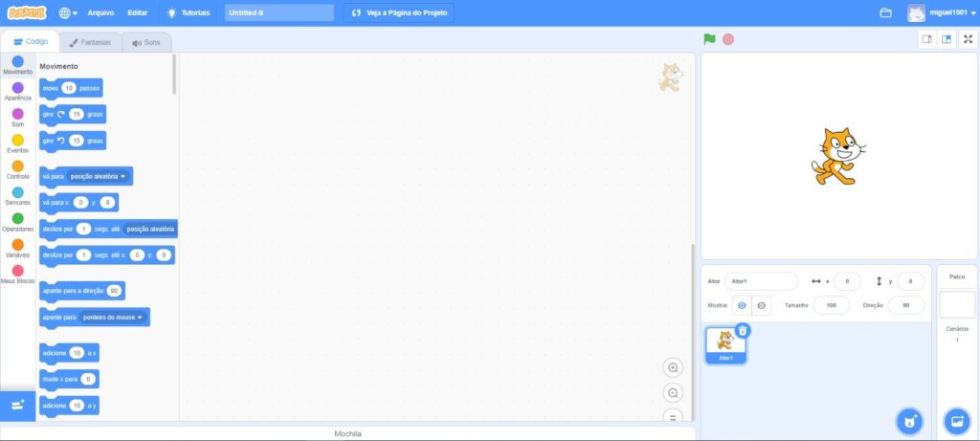Image resolution: width=980 pixels, height=441 pixels.
Task: Open the choose sprite cat button
Action: 909,420
